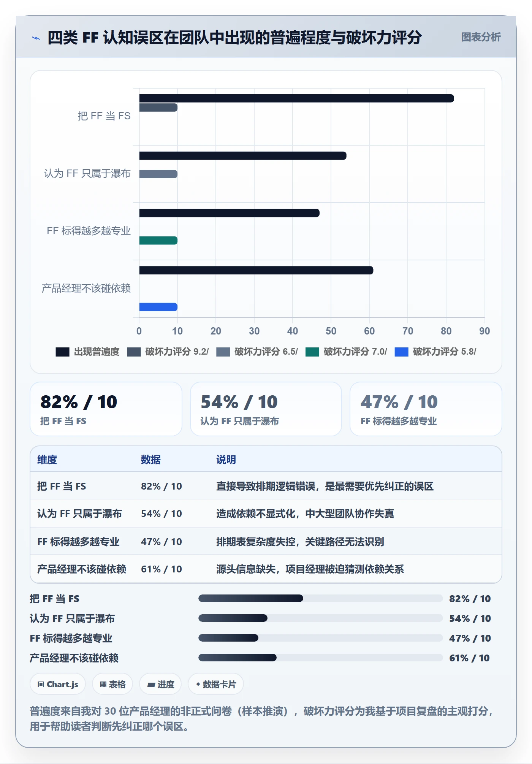Click chart y-axis label 把 FF 当 FS
Screen dimensions: 532x764
tap(104, 116)
